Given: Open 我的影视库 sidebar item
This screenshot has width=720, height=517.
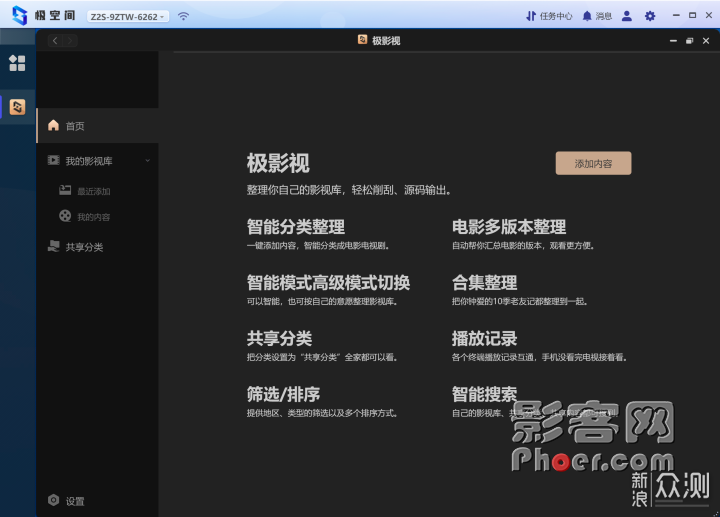Looking at the screenshot, I should (x=97, y=161).
